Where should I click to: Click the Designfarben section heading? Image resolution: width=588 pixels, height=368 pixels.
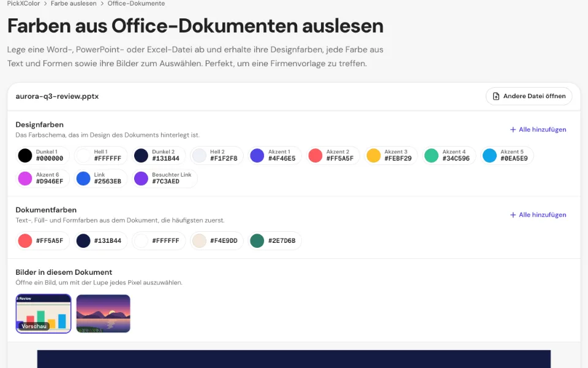pyautogui.click(x=39, y=125)
